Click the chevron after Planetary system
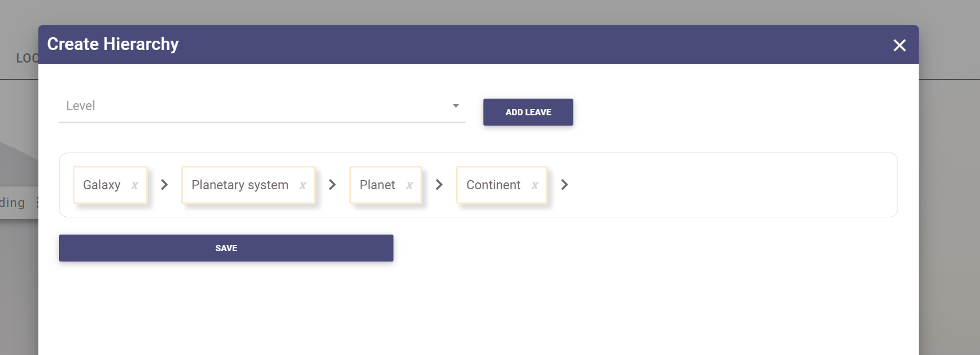This screenshot has width=980, height=355. [x=332, y=185]
